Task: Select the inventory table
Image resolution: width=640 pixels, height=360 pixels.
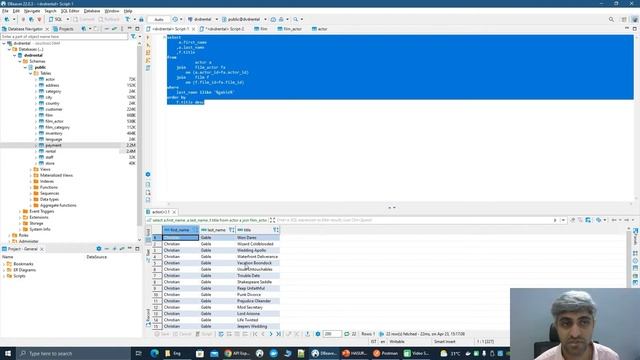Action: (53, 133)
